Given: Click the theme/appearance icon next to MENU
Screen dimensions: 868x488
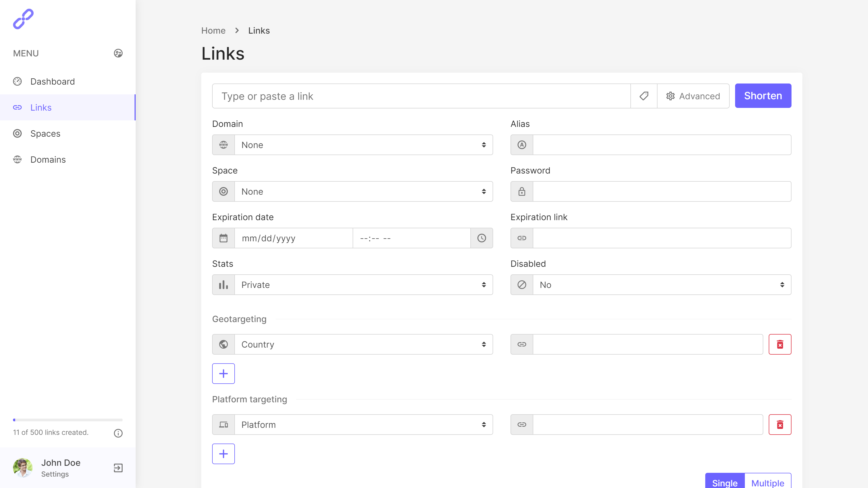Looking at the screenshot, I should pyautogui.click(x=118, y=53).
